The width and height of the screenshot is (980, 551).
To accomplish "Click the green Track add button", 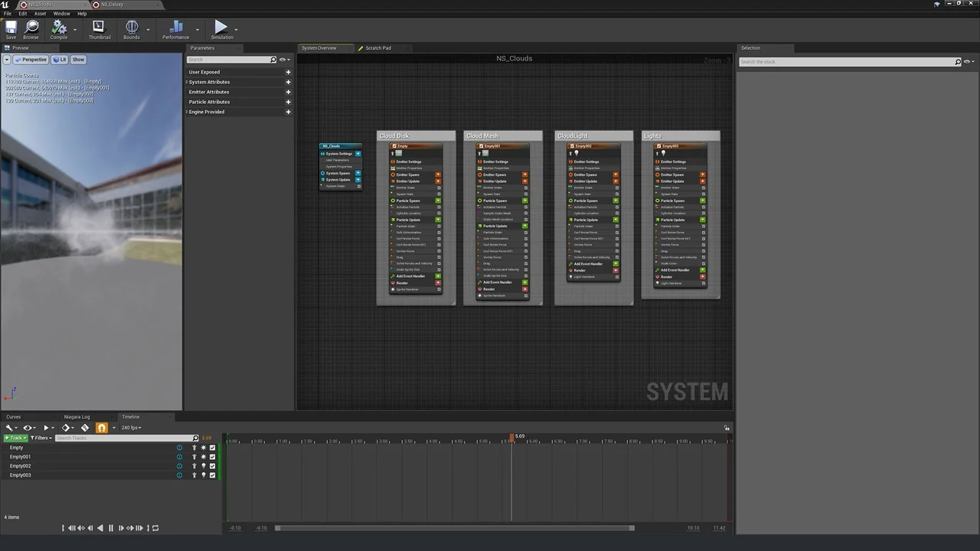I will pyautogui.click(x=15, y=438).
